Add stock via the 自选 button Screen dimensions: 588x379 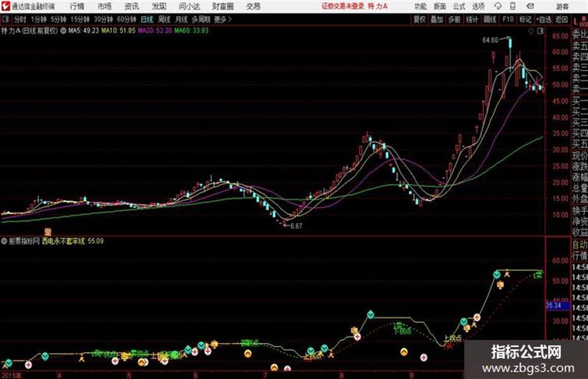click(x=544, y=19)
